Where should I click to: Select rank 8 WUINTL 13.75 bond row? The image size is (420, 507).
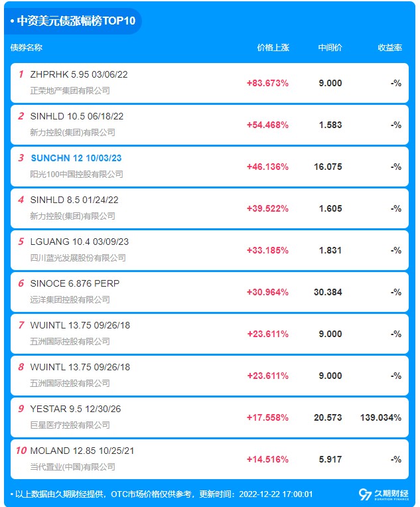pyautogui.click(x=210, y=376)
